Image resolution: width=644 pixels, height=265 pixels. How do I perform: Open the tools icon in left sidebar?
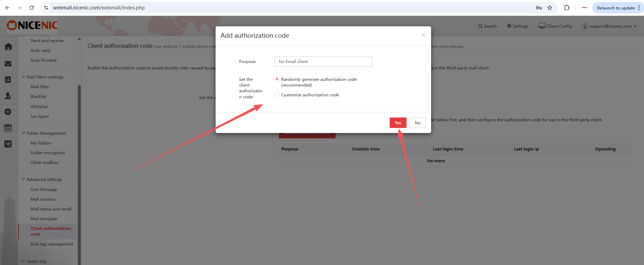coord(8,144)
